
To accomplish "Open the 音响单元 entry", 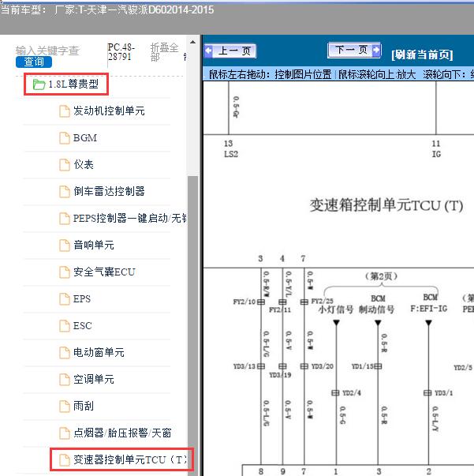I will point(94,245).
